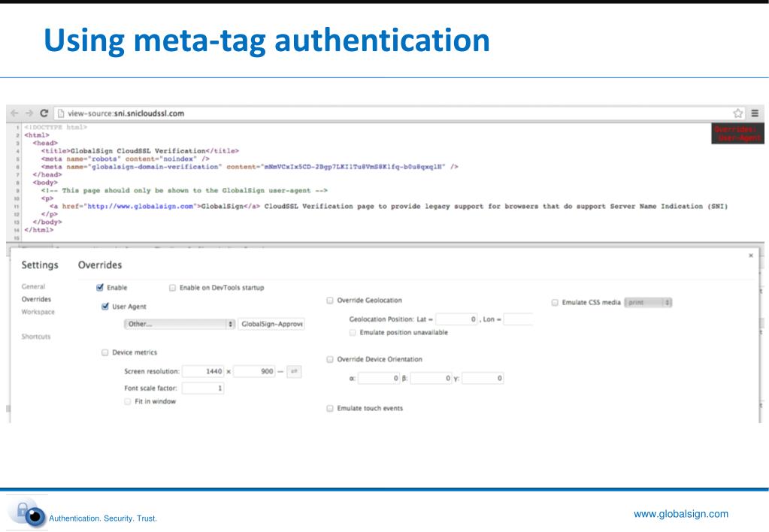Close the Settings overlay with X

coord(751,255)
